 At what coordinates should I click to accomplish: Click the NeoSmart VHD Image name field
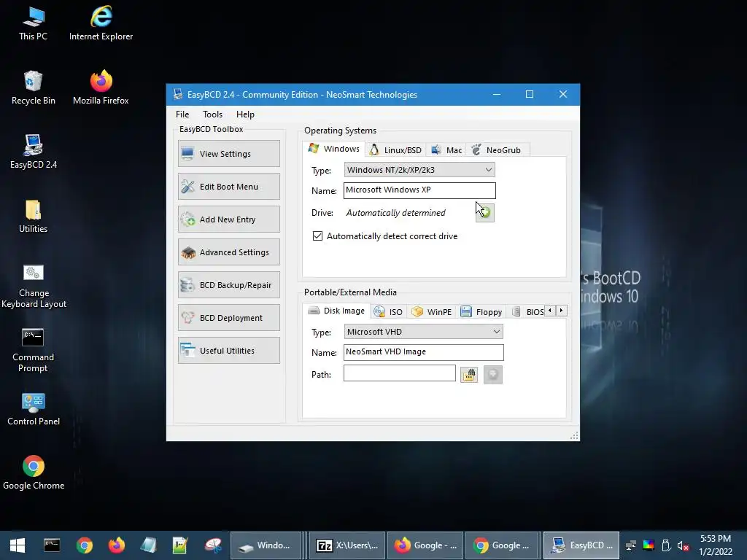point(423,352)
